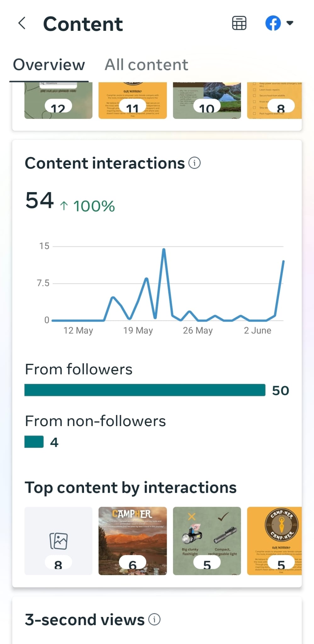Open the calendar date range icon
The height and width of the screenshot is (644, 314).
tap(239, 23)
